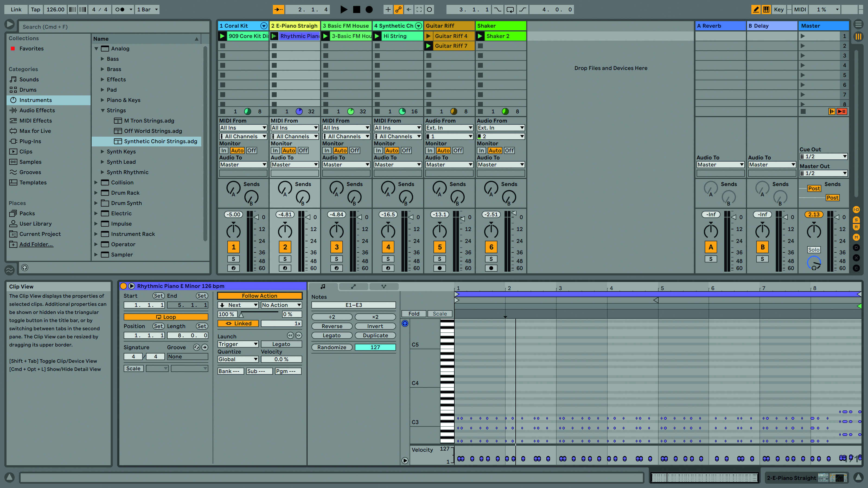Collapse the Strings folder

click(x=103, y=110)
